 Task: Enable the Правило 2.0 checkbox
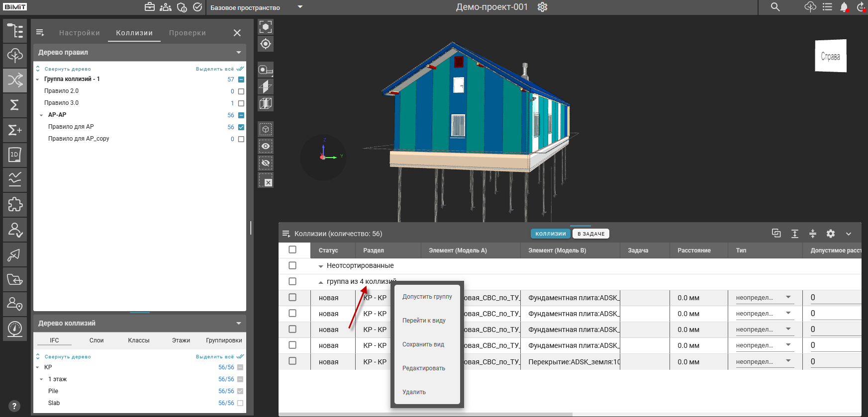pos(241,91)
